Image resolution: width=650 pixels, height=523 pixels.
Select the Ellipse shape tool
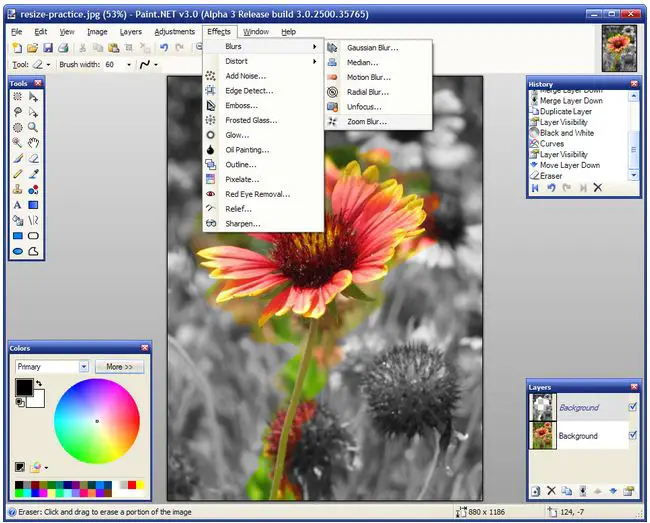coord(17,251)
